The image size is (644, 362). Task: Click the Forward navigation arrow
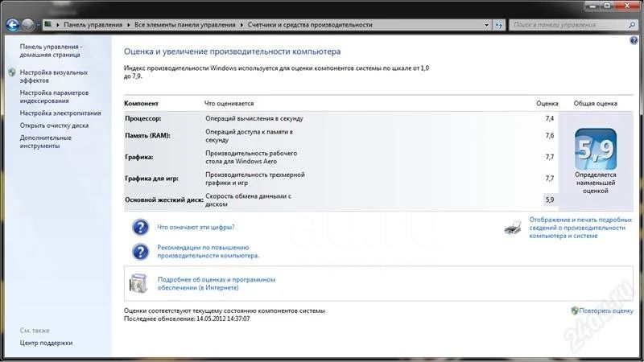click(x=28, y=25)
